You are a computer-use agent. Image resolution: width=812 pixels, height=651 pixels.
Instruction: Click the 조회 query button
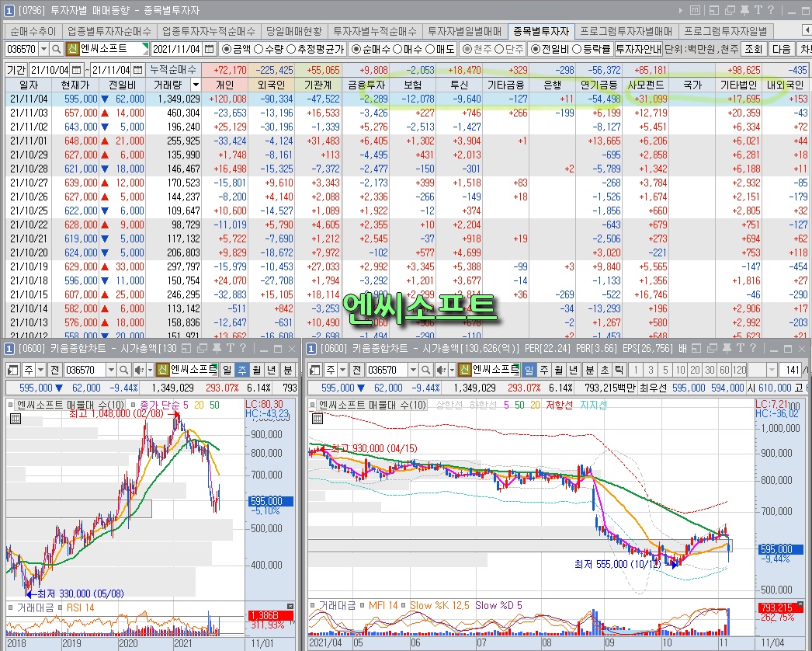[753, 49]
